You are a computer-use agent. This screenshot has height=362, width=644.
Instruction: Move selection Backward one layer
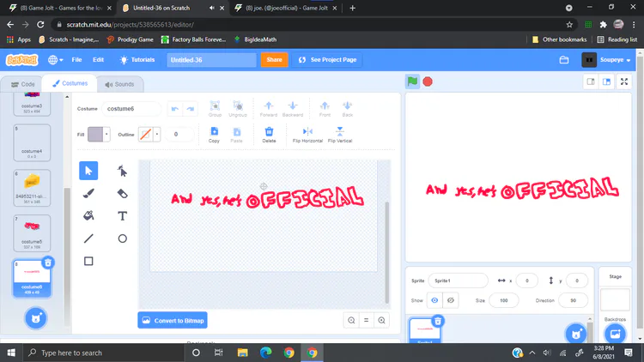pyautogui.click(x=293, y=109)
